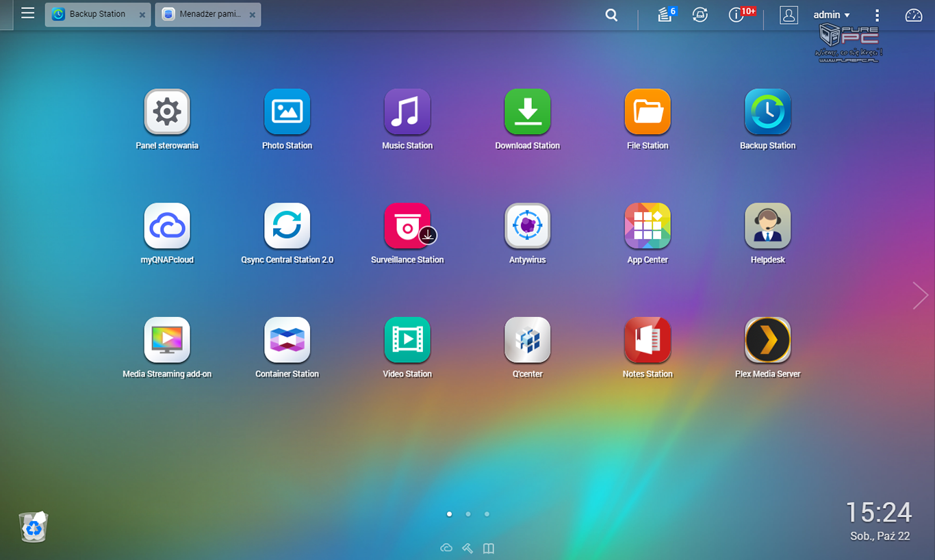Launch Antywirus app
Image resolution: width=935 pixels, height=560 pixels.
pyautogui.click(x=528, y=226)
